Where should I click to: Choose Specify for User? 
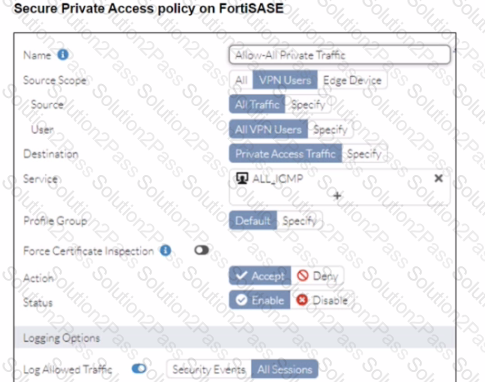point(330,129)
